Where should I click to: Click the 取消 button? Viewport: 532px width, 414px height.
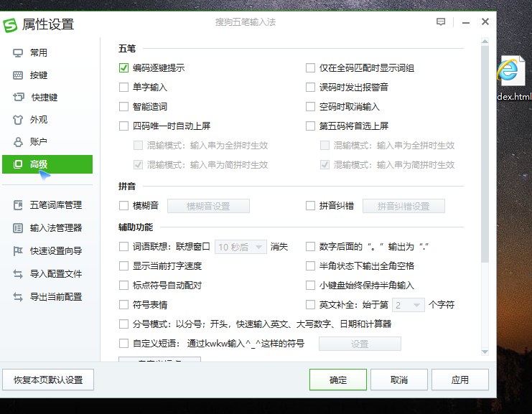point(399,380)
